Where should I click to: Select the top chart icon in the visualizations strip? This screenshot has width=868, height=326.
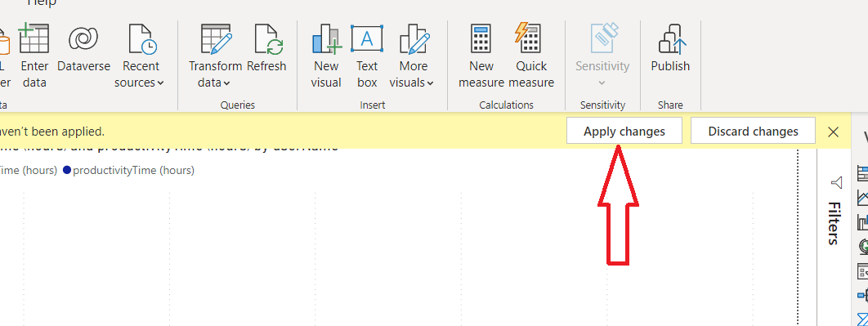click(x=862, y=173)
